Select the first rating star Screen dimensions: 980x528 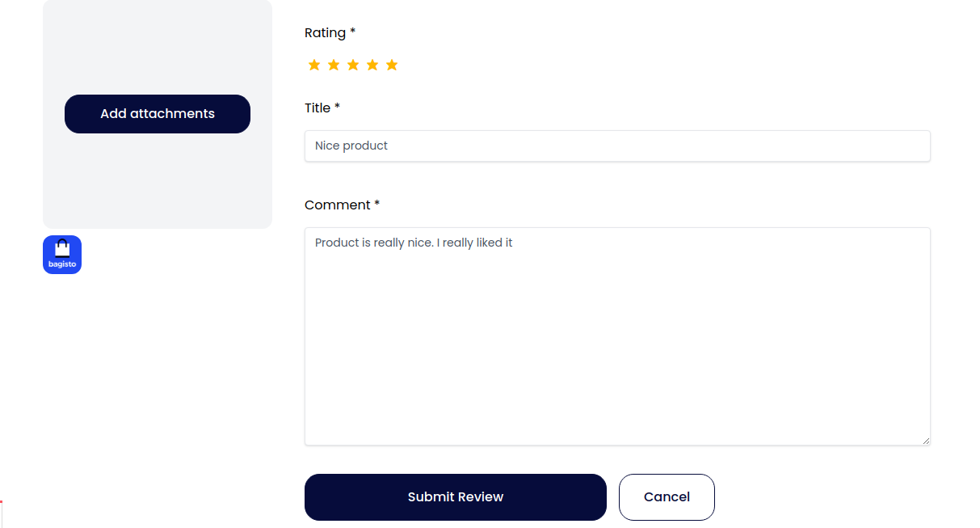point(314,65)
